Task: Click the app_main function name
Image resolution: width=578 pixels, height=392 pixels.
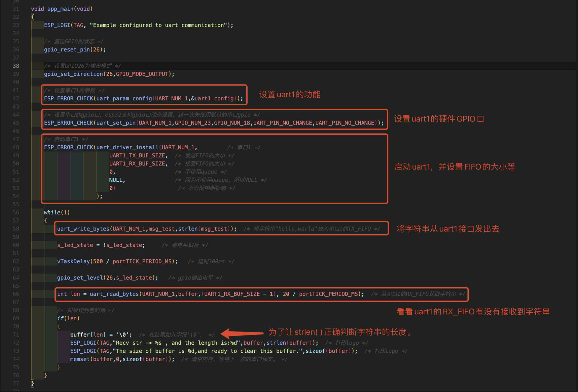Action: click(60, 9)
